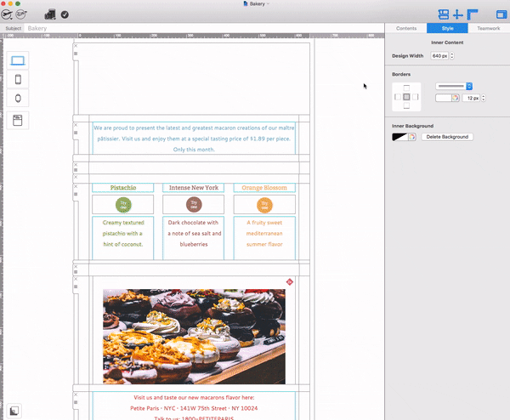Screen dimensions: 510x420
Task: Click the red diamond image warning icon
Action: click(x=290, y=282)
